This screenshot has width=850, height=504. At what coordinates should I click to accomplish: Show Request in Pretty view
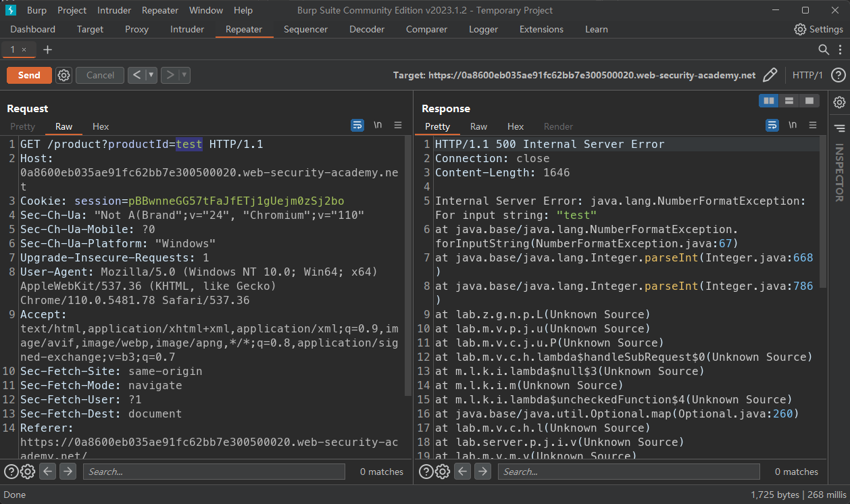point(23,126)
